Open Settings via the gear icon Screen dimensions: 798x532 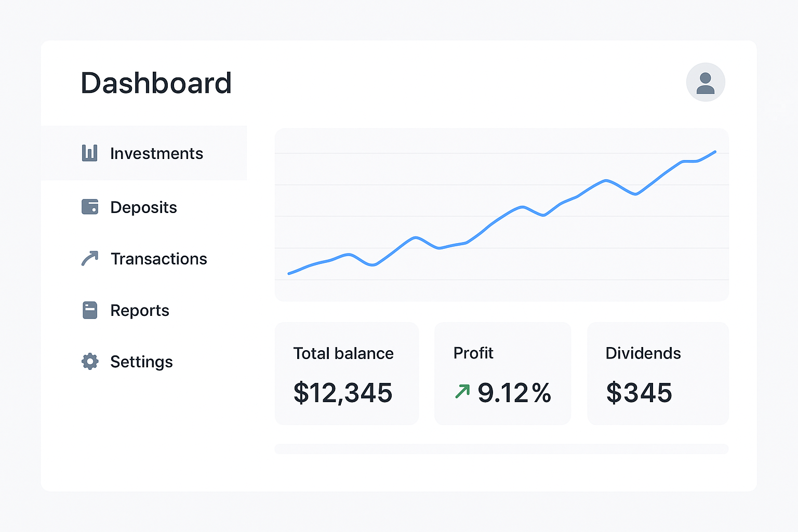point(90,362)
